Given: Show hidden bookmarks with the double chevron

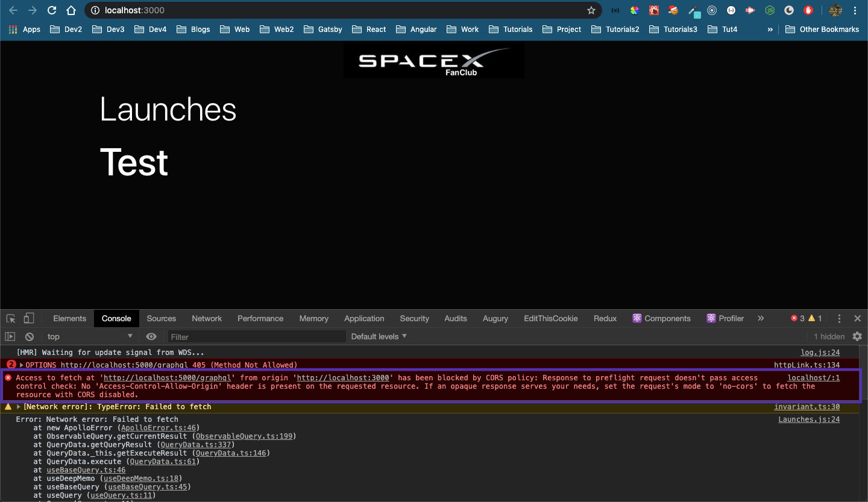Looking at the screenshot, I should tap(770, 29).
